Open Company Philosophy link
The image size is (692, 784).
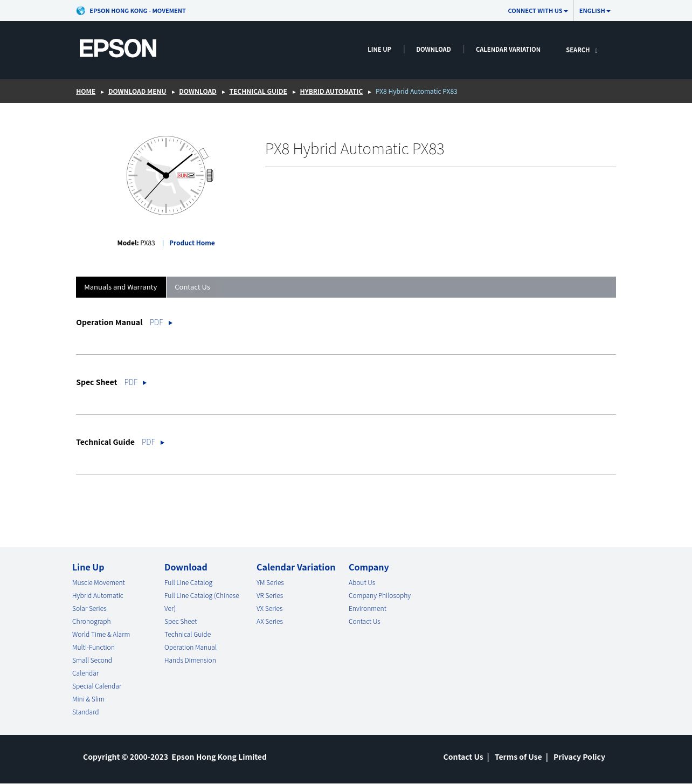click(380, 596)
